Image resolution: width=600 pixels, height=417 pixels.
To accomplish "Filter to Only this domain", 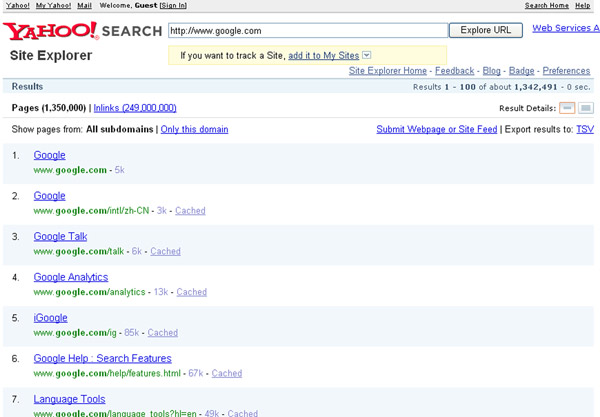I will 194,129.
